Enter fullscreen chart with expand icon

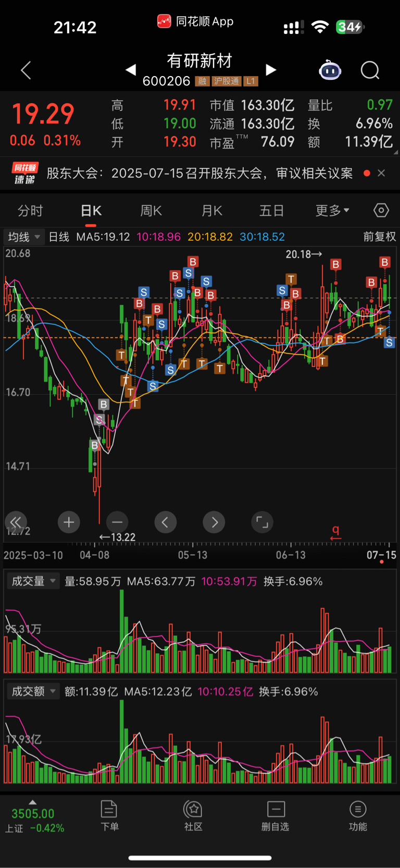(x=262, y=522)
